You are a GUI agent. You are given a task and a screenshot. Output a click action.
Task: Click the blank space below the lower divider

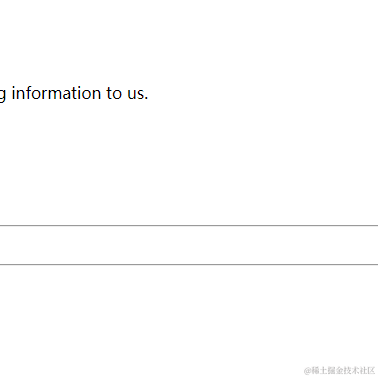189,313
